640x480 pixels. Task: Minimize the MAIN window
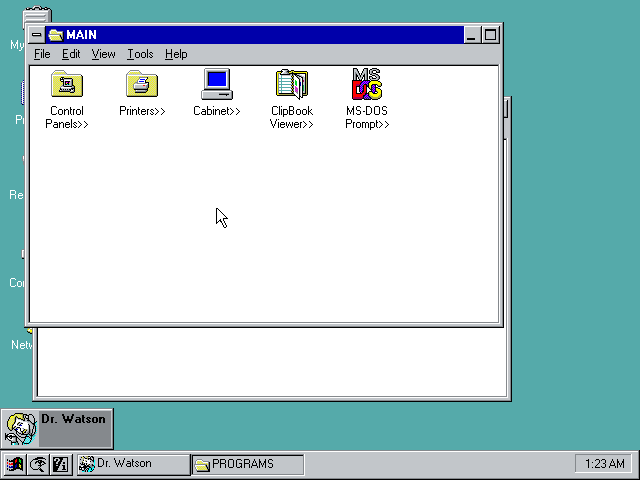click(x=471, y=35)
